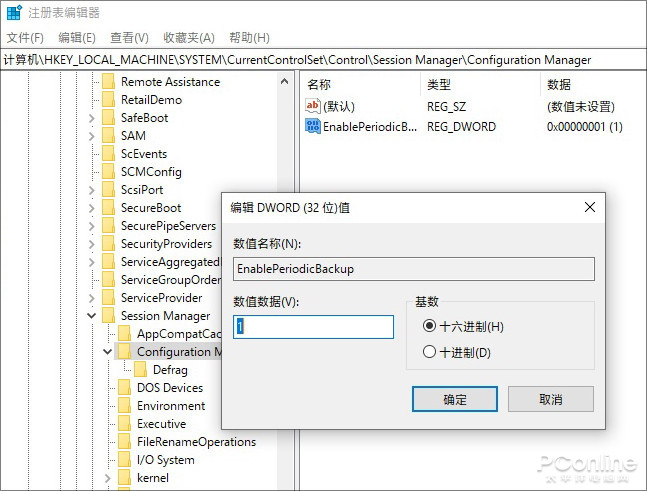Select the FileRenameOperations folder icon
This screenshot has width=647, height=491.
point(125,441)
